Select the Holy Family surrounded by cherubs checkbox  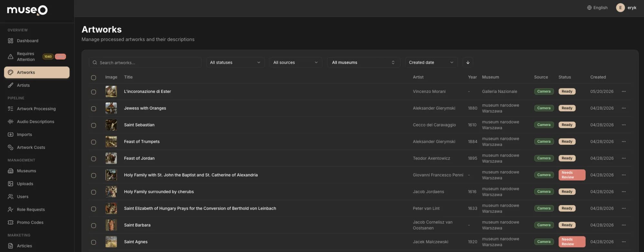pyautogui.click(x=93, y=192)
